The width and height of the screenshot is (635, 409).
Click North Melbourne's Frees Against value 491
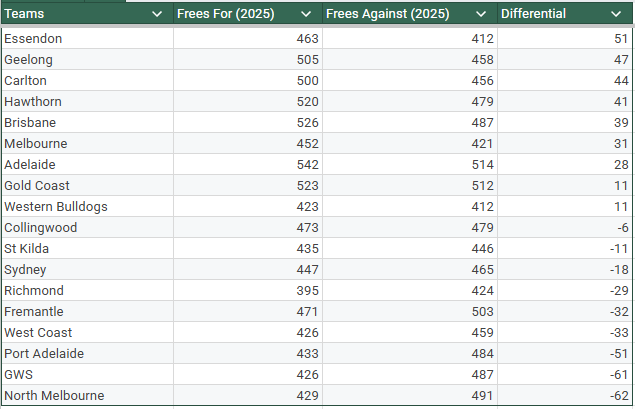click(482, 396)
